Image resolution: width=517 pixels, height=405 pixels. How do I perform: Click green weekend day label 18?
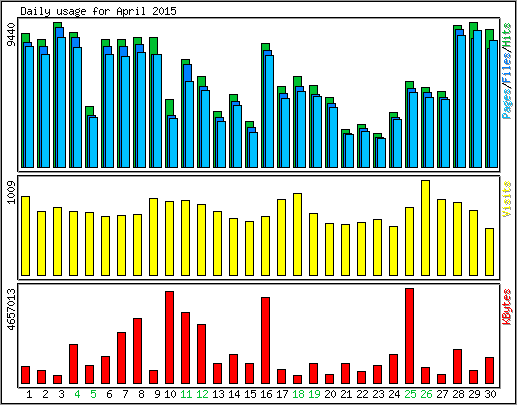pyautogui.click(x=298, y=394)
